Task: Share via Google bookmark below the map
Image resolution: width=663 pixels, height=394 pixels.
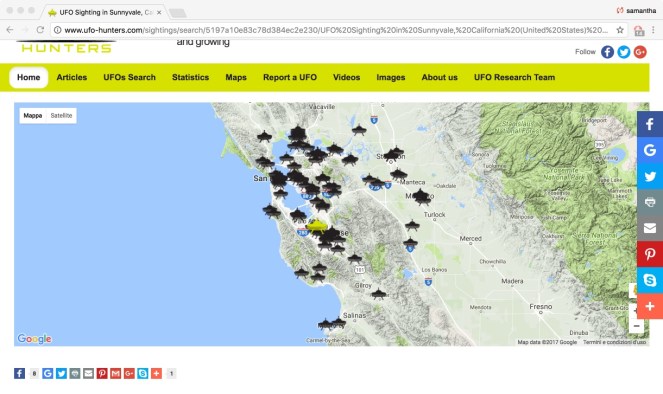Action: click(x=48, y=373)
